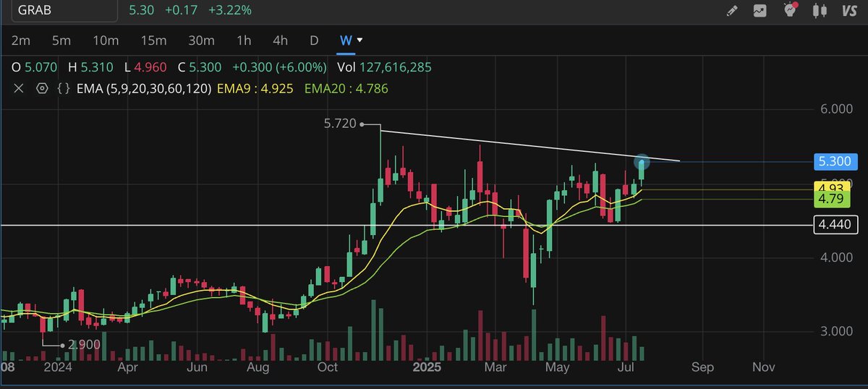868x389 pixels.
Task: Switch to the 4h timeframe
Action: [x=280, y=40]
